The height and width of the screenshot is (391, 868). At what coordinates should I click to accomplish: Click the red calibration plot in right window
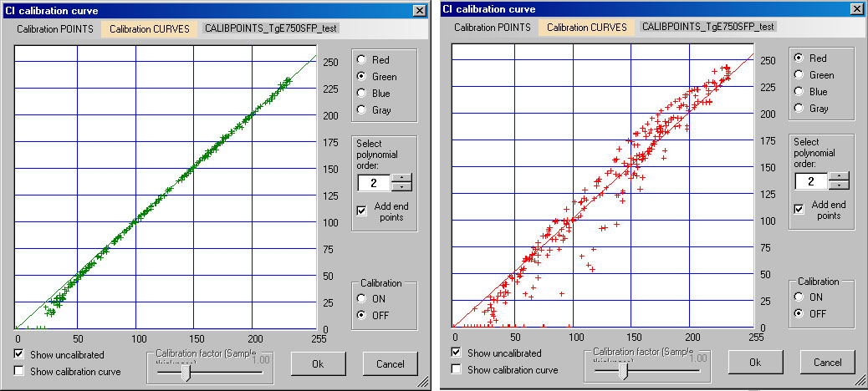602,185
